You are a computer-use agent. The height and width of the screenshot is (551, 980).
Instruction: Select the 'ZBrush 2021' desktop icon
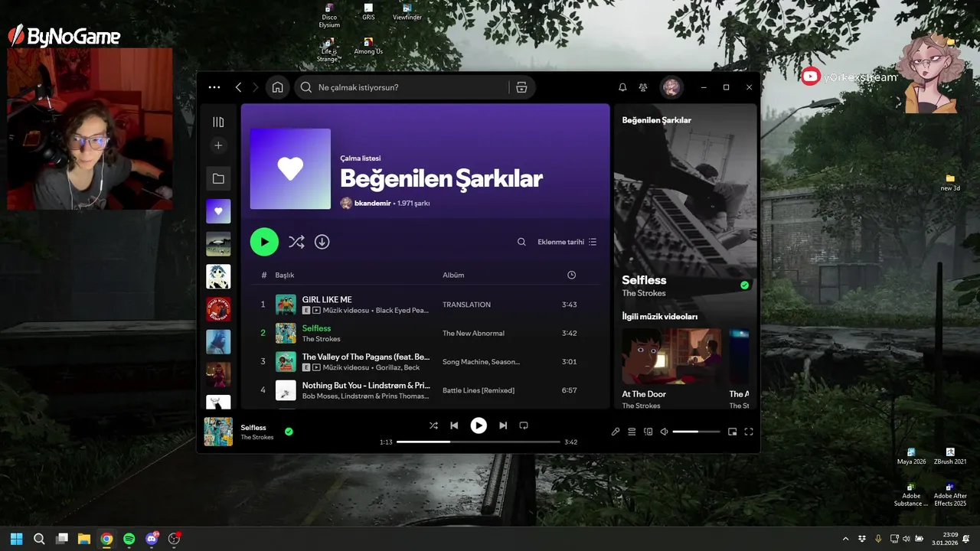(950, 456)
